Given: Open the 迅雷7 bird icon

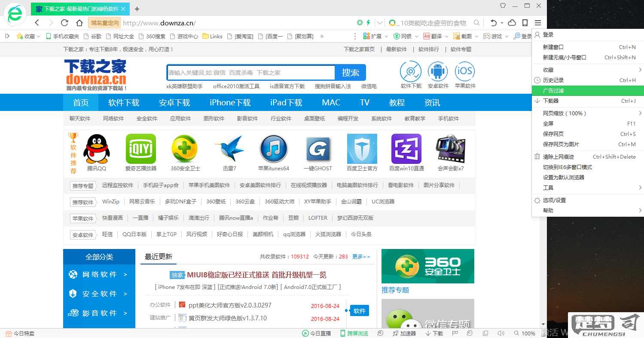Looking at the screenshot, I should pos(229,149).
